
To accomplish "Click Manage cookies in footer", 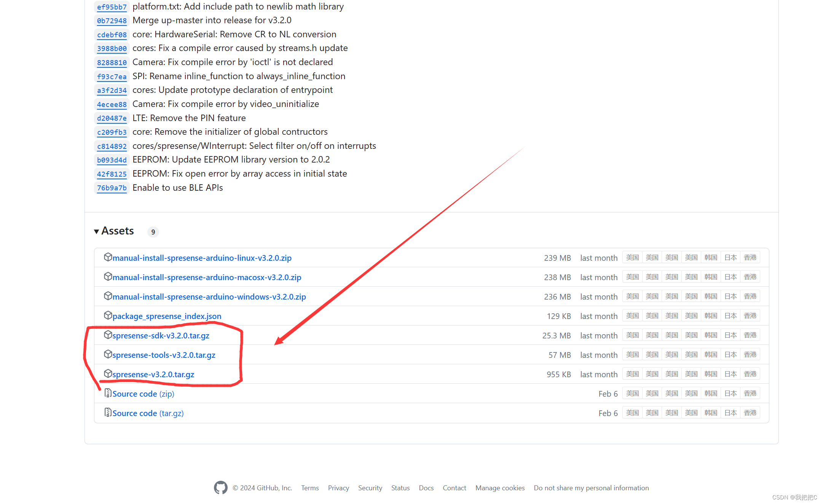I will [499, 488].
